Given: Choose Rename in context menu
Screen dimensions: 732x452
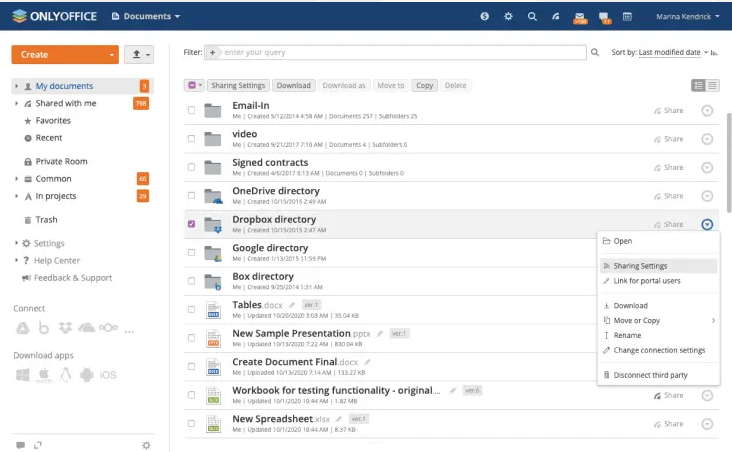Looking at the screenshot, I should 658,335.
